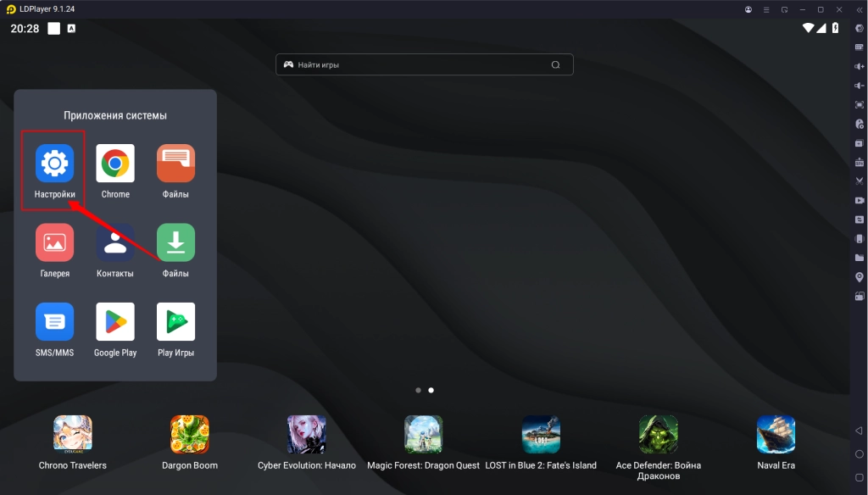Click the scissors screenshot tool in sidebar

click(x=859, y=181)
